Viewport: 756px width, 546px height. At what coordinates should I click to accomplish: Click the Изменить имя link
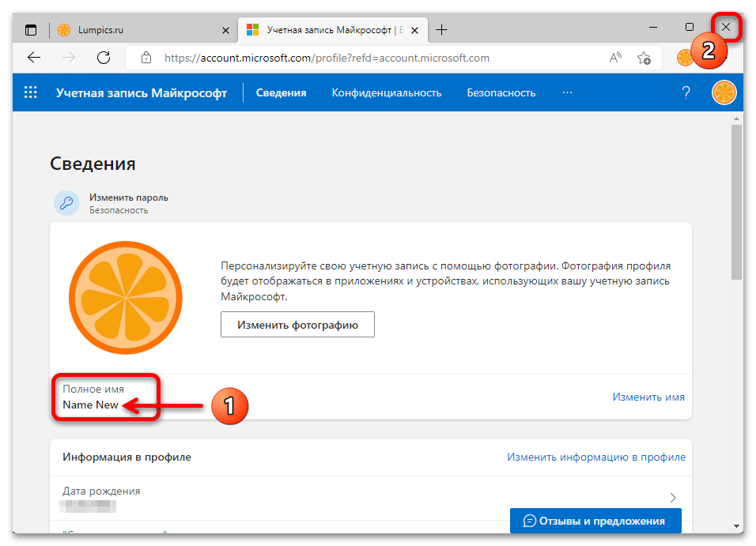[x=648, y=397]
